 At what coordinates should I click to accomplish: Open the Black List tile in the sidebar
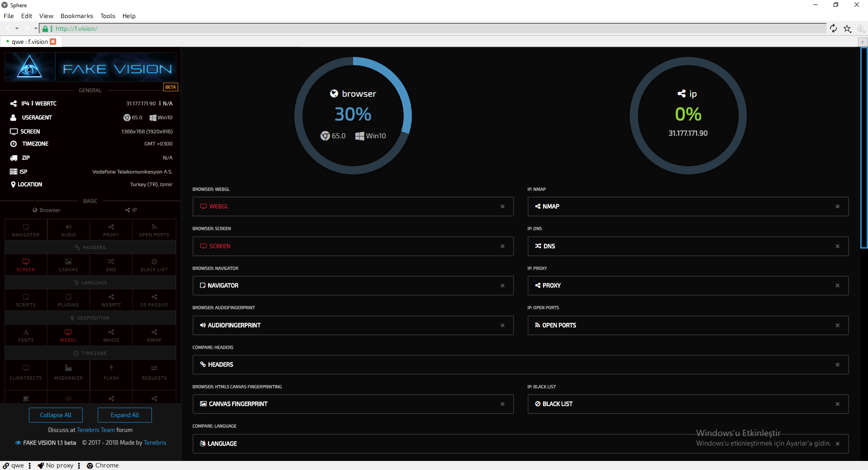(154, 265)
